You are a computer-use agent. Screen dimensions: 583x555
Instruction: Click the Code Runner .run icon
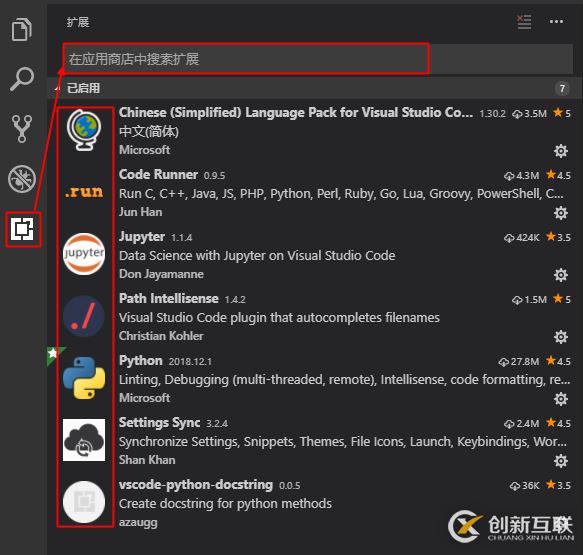pos(84,192)
